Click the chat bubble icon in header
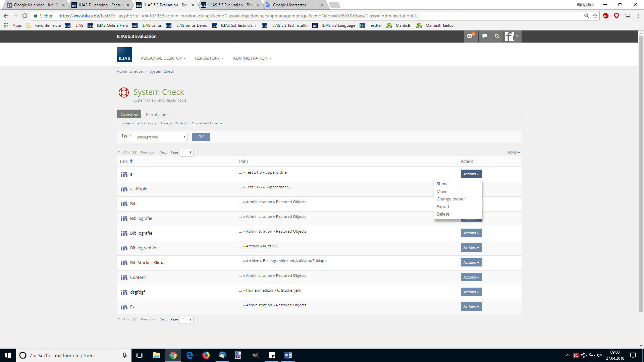644x362 pixels. (484, 36)
